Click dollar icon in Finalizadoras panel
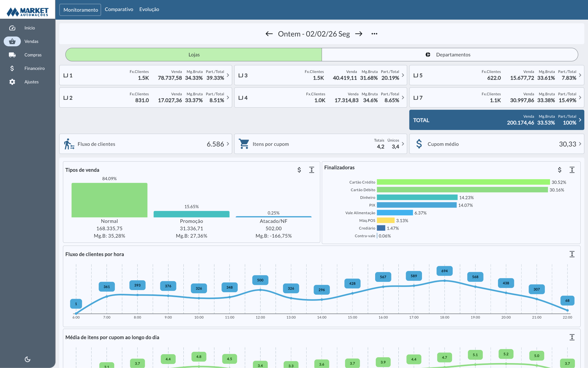Viewport: 588px width, 368px height. click(560, 170)
